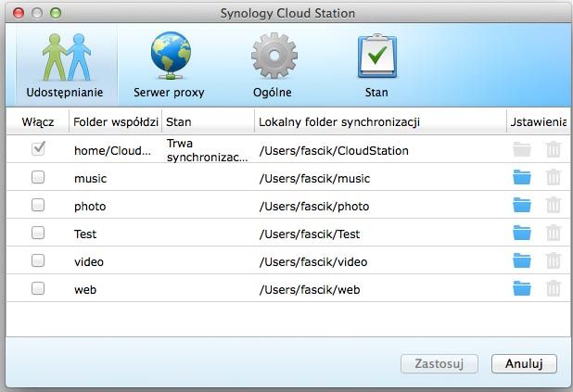
Task: Click the /Users/fascik/Test path
Action: point(309,234)
